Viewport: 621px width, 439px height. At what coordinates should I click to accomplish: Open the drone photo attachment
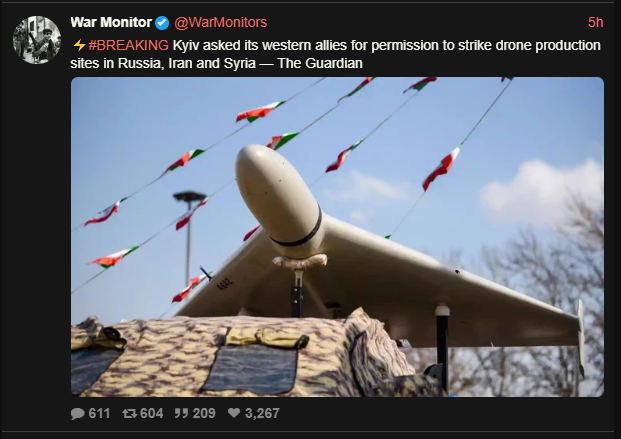click(337, 237)
